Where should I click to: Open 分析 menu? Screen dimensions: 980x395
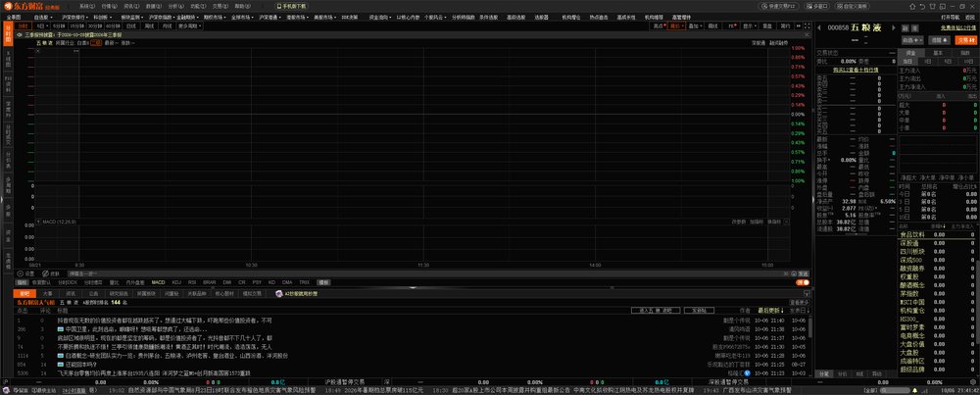point(175,6)
